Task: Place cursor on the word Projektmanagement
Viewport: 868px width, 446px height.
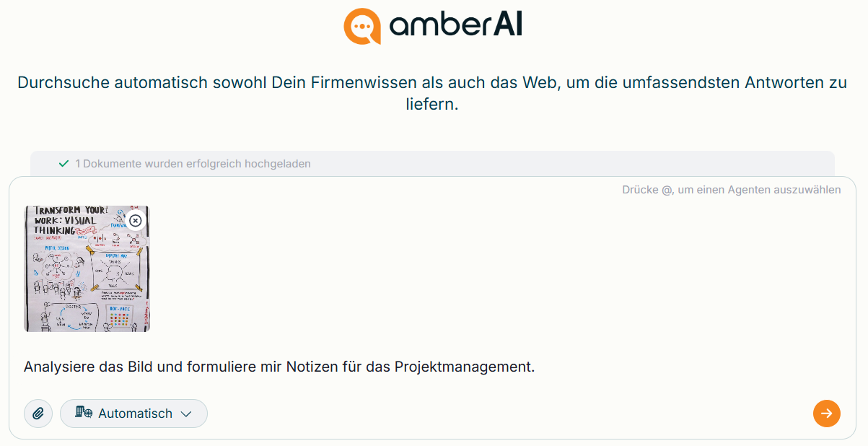Action: click(x=465, y=367)
